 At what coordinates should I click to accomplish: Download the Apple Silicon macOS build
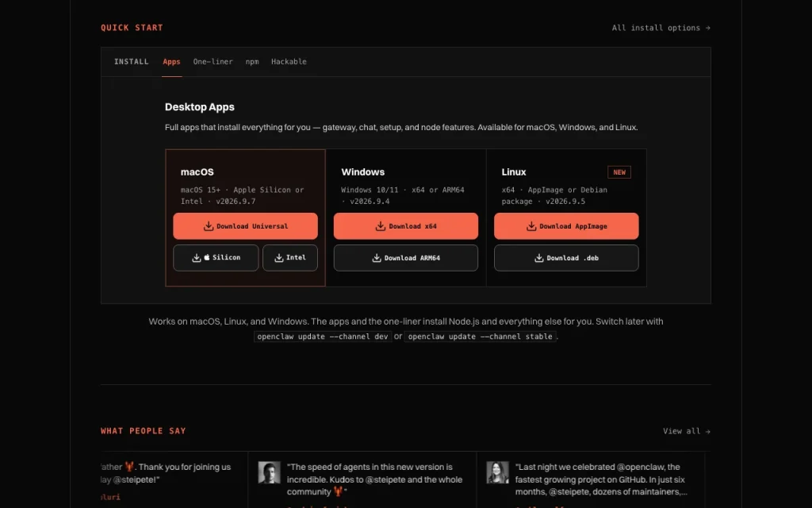(216, 258)
